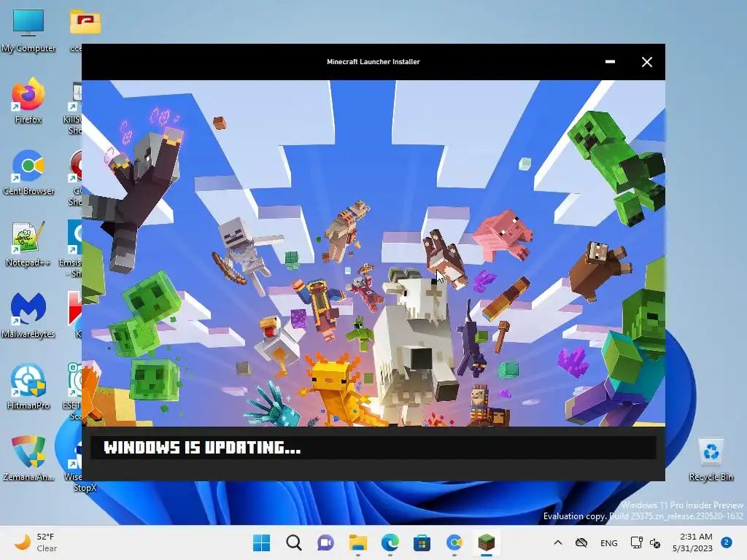This screenshot has width=747, height=560.
Task: Minimize the Minecraft Launcher Installer window
Action: (x=611, y=62)
